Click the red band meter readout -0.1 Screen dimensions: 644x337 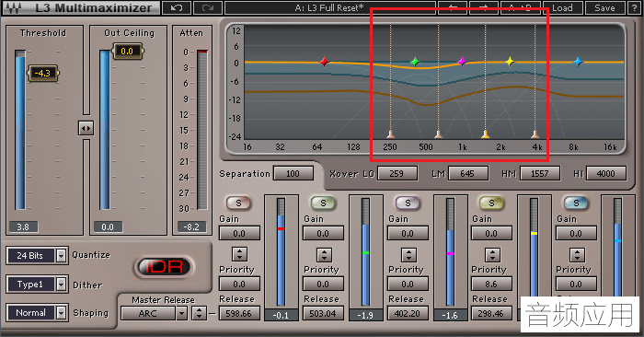(281, 315)
